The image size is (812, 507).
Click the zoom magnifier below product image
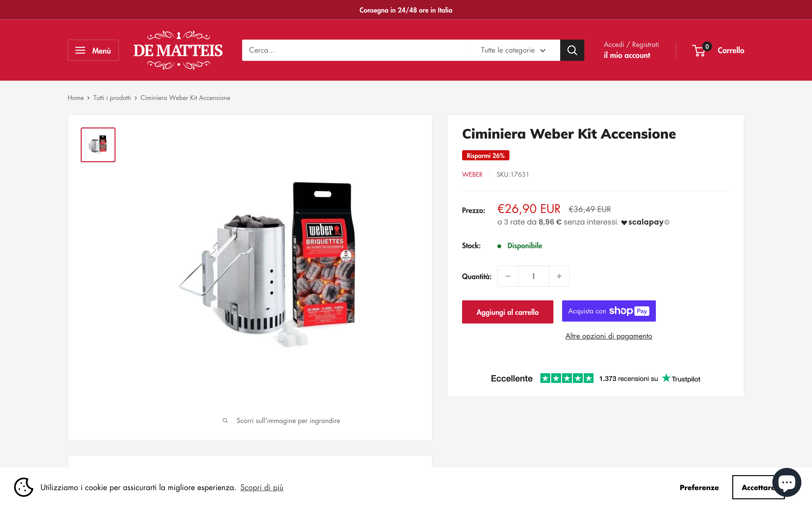pyautogui.click(x=225, y=421)
